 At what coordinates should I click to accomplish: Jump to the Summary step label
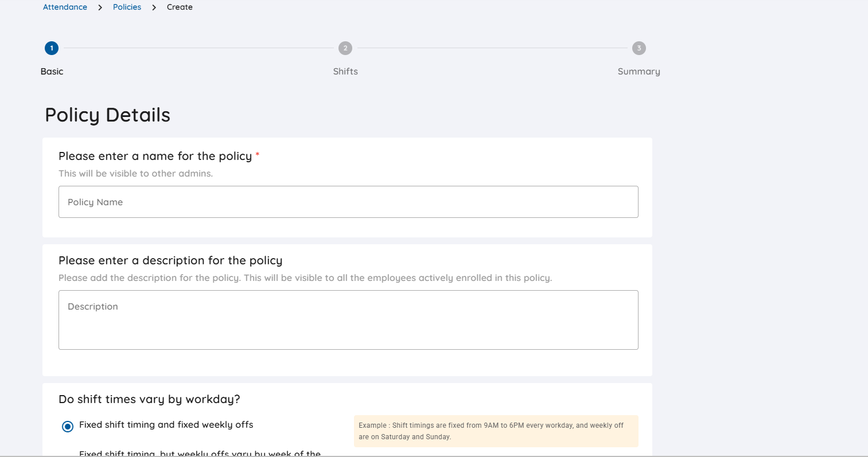point(639,72)
